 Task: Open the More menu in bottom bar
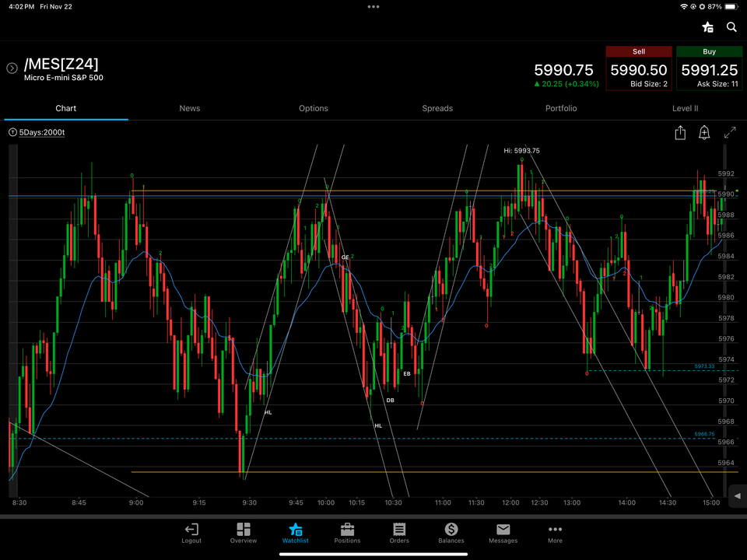(555, 534)
